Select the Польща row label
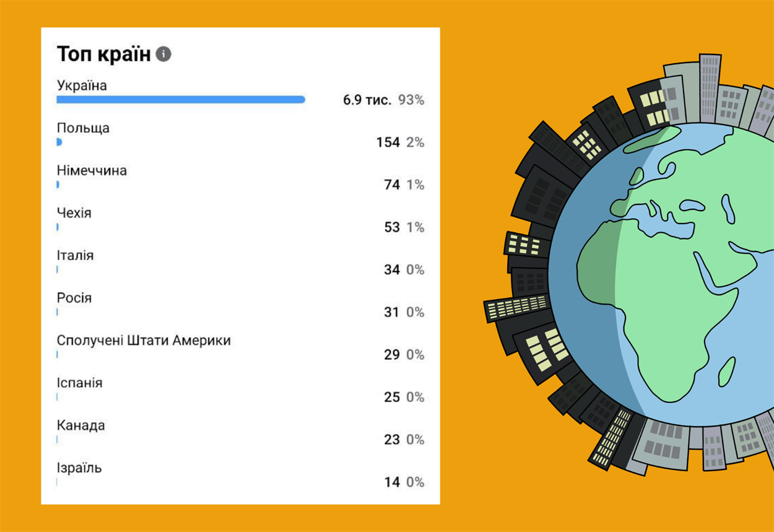This screenshot has width=774, height=532. click(83, 128)
